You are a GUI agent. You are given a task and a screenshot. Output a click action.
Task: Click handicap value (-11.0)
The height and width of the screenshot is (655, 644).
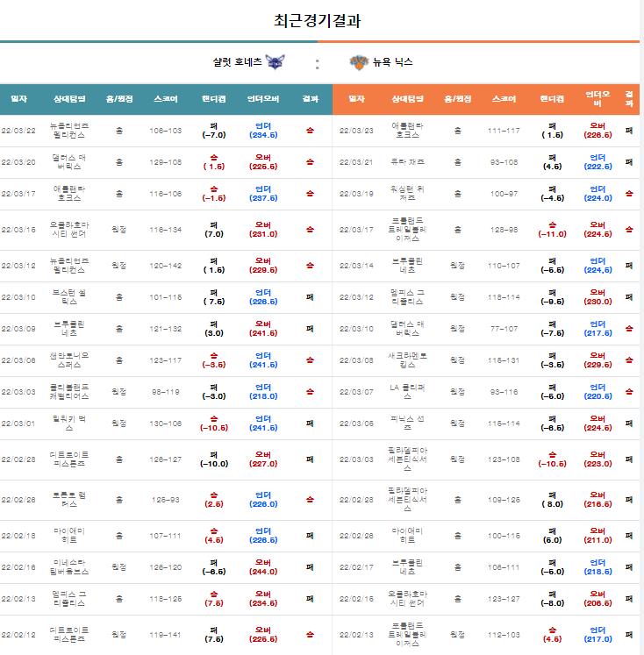(x=552, y=234)
